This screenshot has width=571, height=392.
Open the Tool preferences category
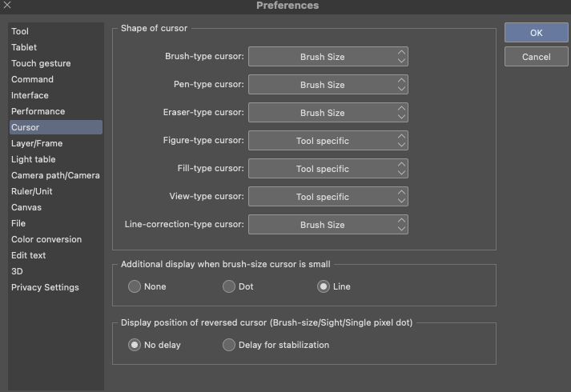tap(56, 31)
